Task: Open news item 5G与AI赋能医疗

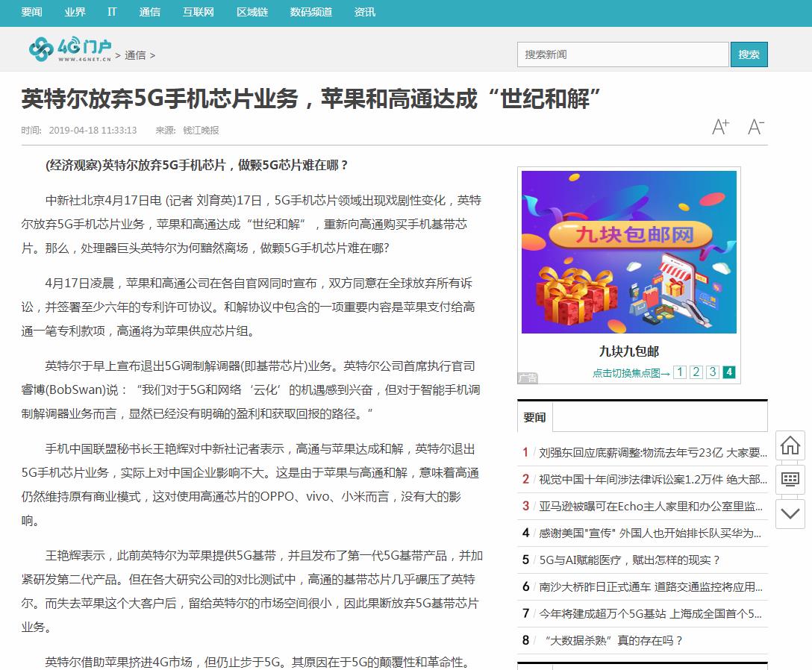Action: (x=629, y=560)
